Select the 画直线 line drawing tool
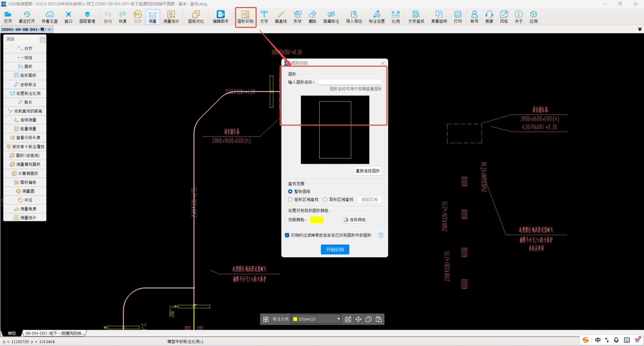 tap(281, 17)
